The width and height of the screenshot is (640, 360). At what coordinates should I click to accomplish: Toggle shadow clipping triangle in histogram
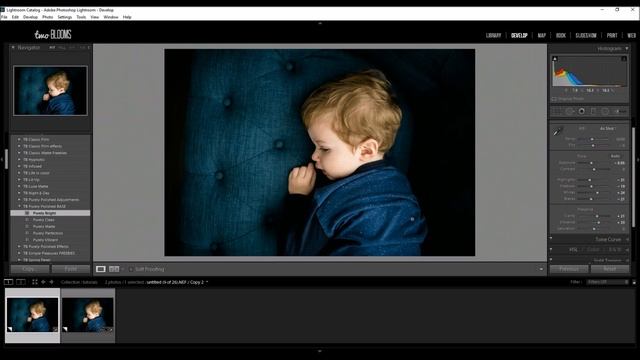[555, 59]
